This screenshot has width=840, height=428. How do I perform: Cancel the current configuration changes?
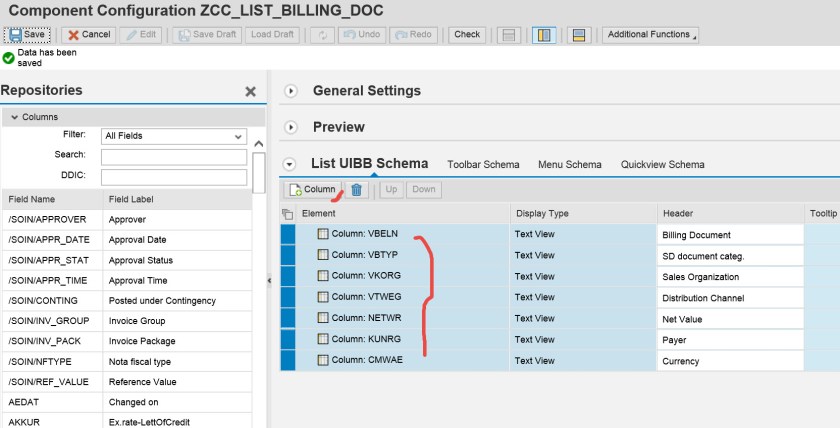point(88,34)
